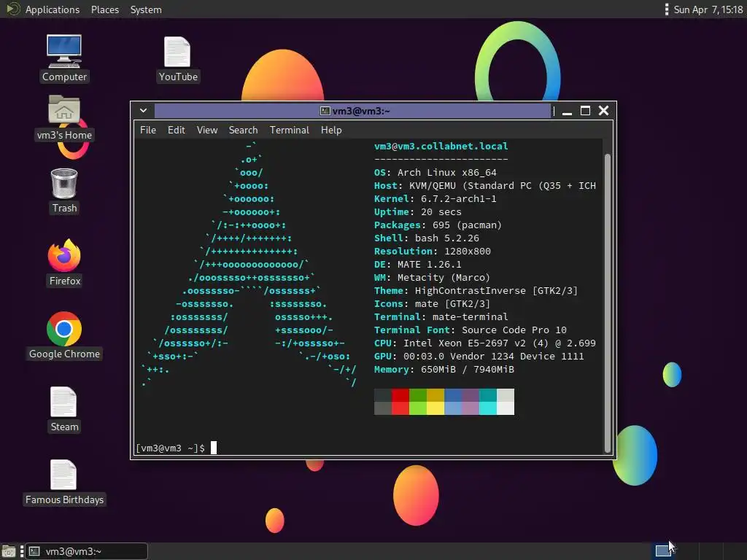
Task: Open the System menu
Action: [146, 9]
